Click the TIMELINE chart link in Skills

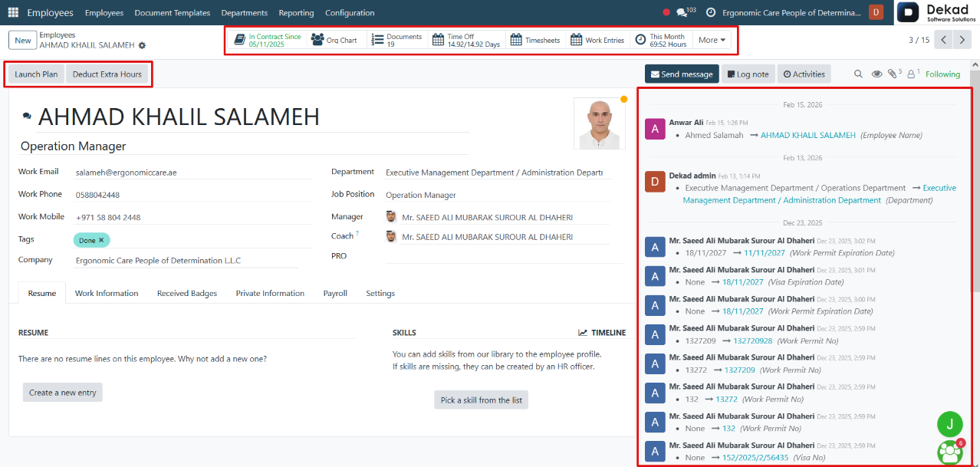pyautogui.click(x=602, y=333)
